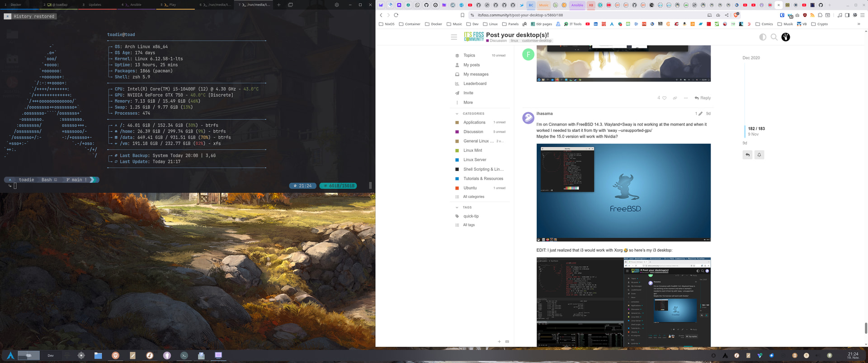Expand the More item in the sidebar
The height and width of the screenshot is (363, 868).
[468, 102]
